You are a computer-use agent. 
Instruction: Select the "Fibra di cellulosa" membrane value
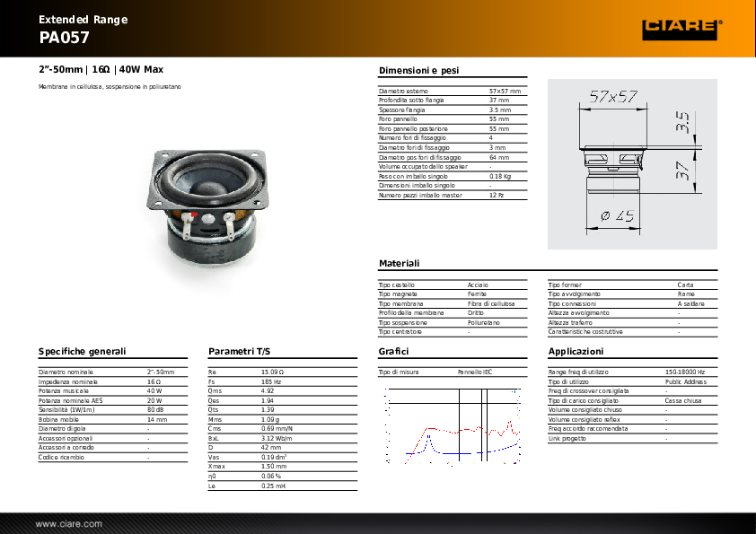[x=491, y=303]
